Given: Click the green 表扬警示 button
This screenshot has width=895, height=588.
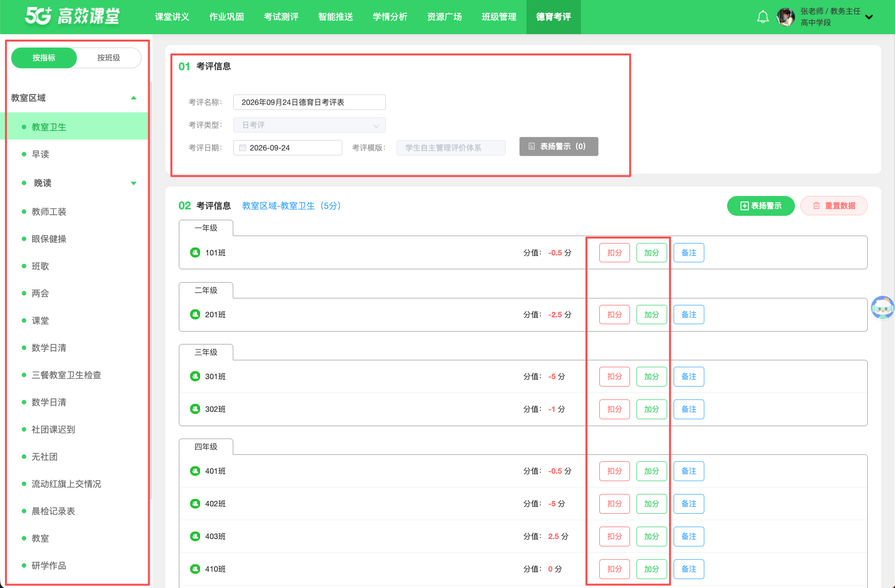Looking at the screenshot, I should (761, 206).
